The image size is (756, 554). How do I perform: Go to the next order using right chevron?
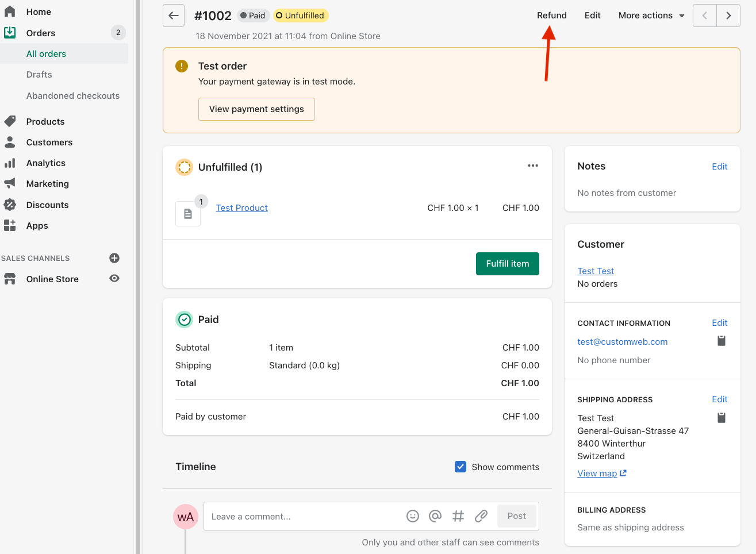pos(728,16)
